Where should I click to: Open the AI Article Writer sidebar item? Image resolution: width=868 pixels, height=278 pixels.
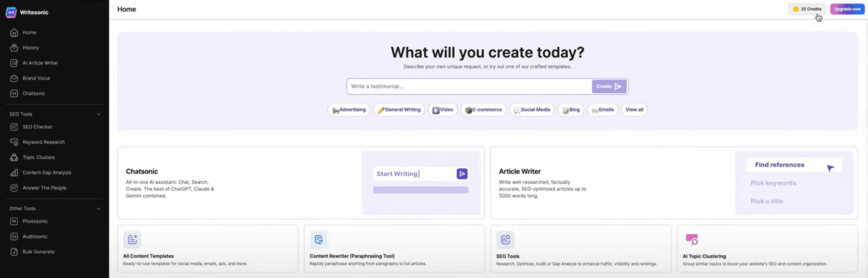point(40,63)
